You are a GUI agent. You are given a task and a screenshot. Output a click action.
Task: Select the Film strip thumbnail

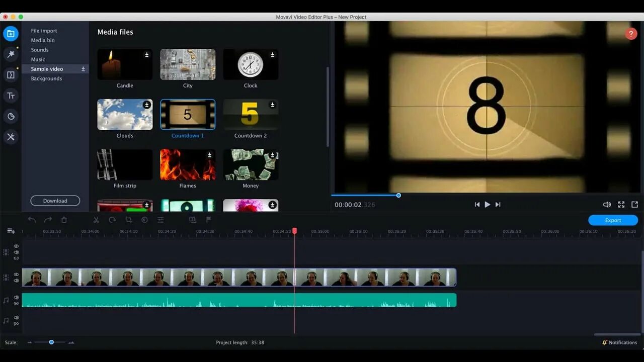[125, 165]
